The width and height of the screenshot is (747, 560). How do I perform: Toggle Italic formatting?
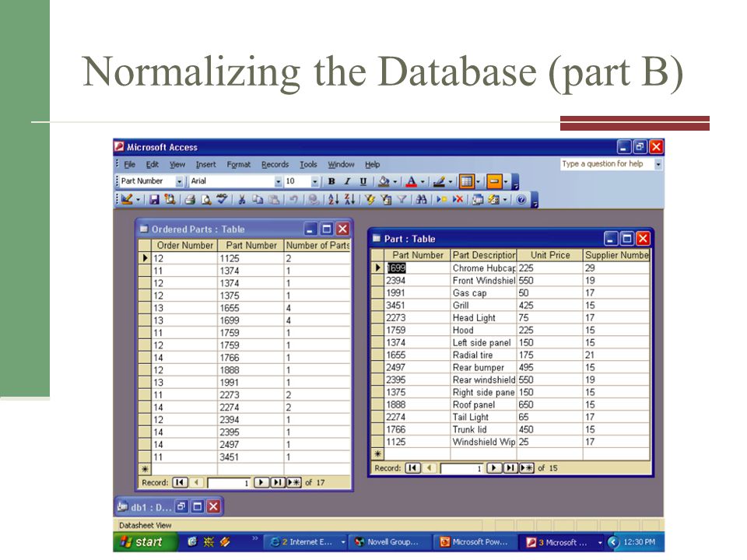pyautogui.click(x=347, y=181)
